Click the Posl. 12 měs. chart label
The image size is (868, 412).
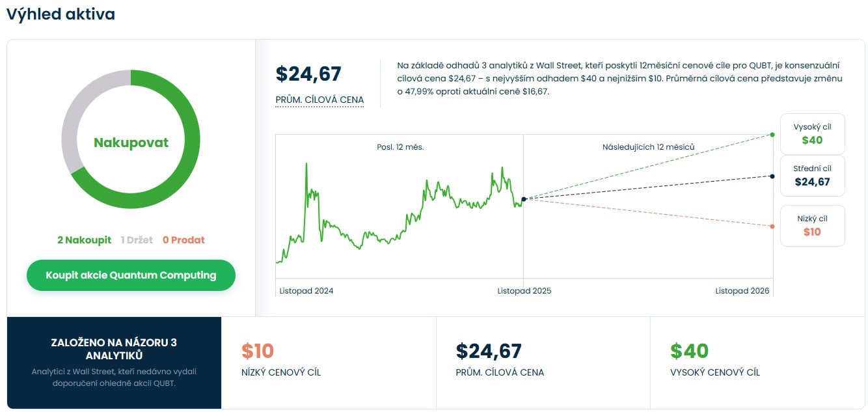[x=400, y=147]
